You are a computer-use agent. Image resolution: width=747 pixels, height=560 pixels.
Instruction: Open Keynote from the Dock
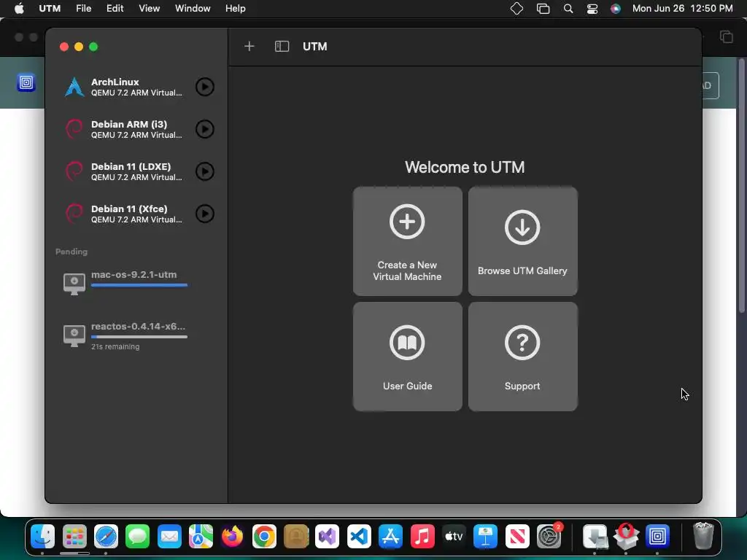tap(485, 537)
